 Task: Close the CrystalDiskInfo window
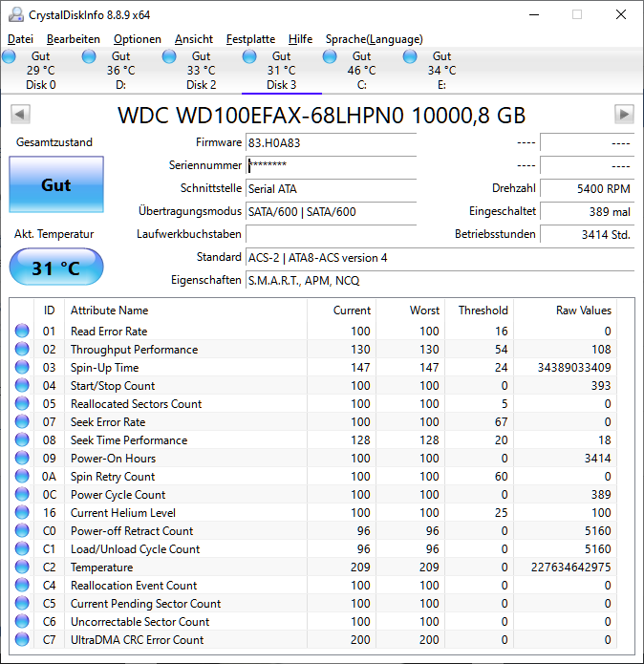pyautogui.click(x=621, y=14)
